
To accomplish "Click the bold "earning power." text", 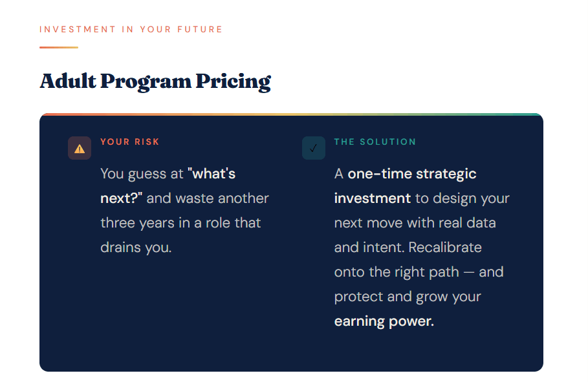I will pos(384,321).
